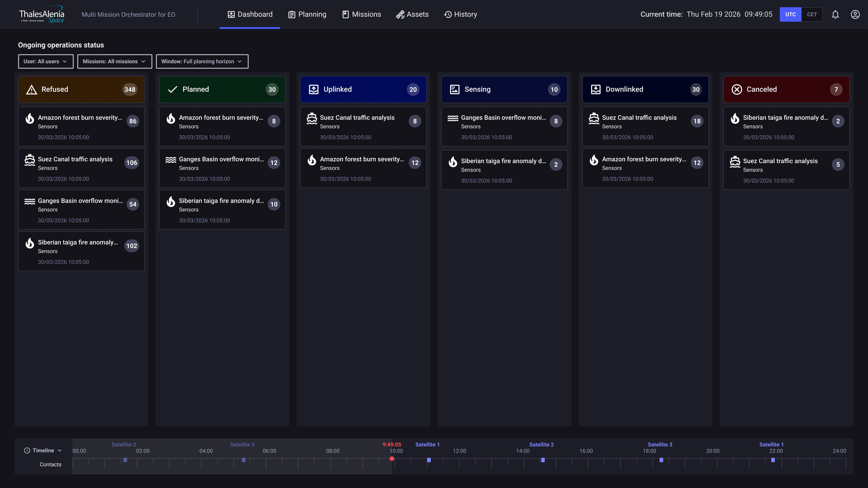Viewport: 868px width, 488px height.
Task: Click the Satellite 1 contact marker after 10:00
Action: 429,460
